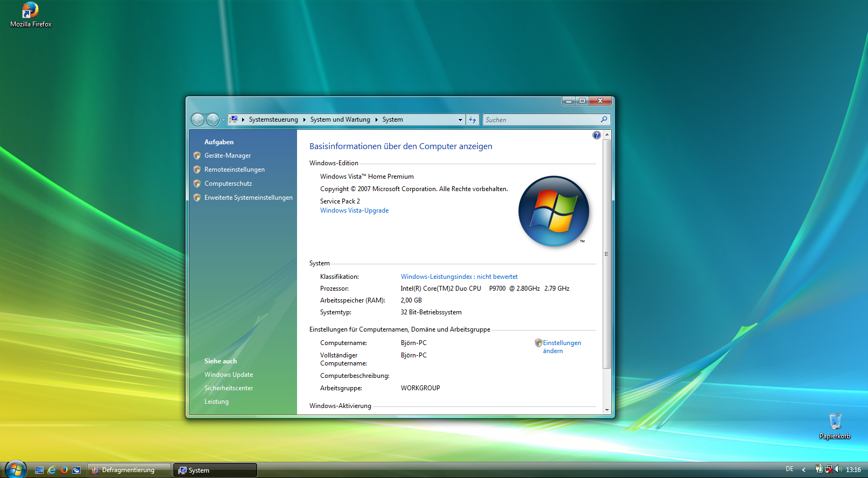Launch Internet Explorer from quick launch
868x478 pixels.
tap(52, 470)
